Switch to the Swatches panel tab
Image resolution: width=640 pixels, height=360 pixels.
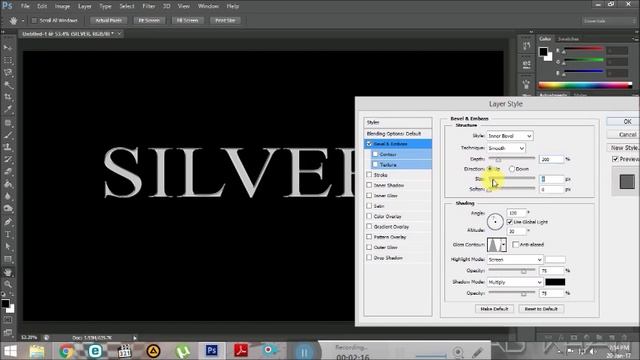[568, 39]
